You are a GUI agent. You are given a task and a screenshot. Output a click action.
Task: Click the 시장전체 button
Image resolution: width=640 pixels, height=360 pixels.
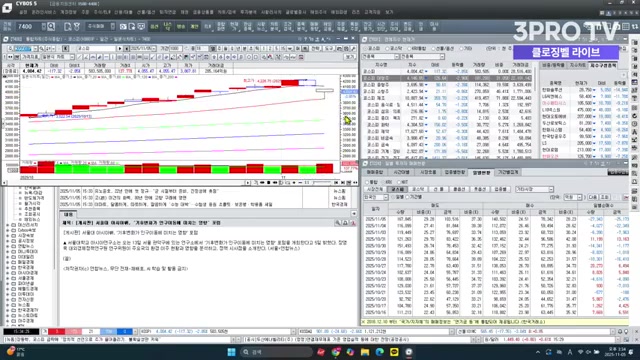click(374, 189)
